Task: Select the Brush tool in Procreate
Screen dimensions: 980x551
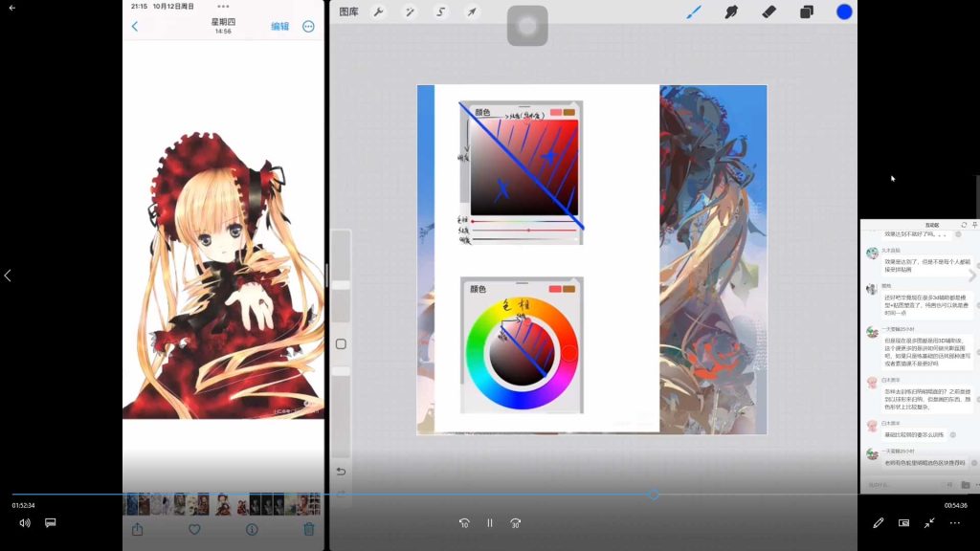Action: pos(695,12)
